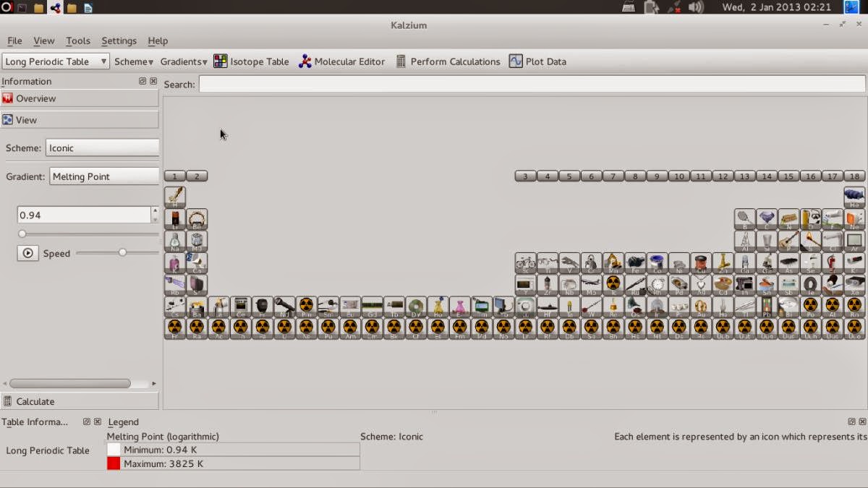Launch the Molecular Editor
Screen dimensions: 868x488
point(342,61)
